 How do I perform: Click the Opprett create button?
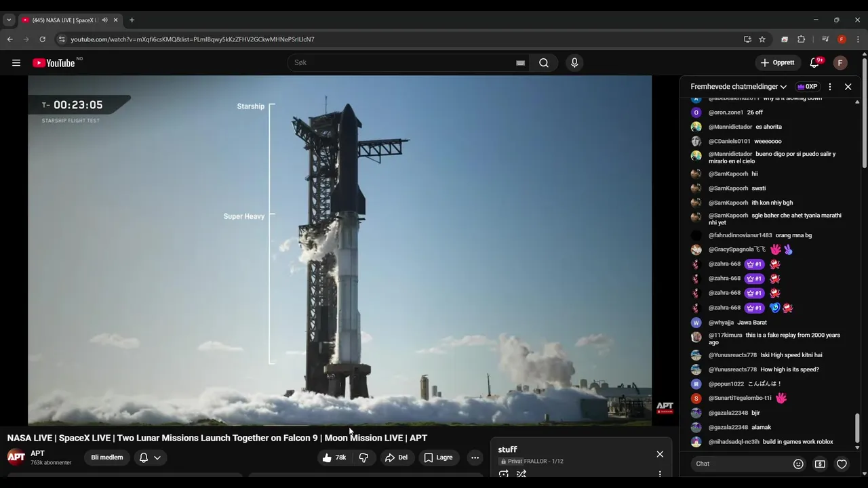pos(778,63)
